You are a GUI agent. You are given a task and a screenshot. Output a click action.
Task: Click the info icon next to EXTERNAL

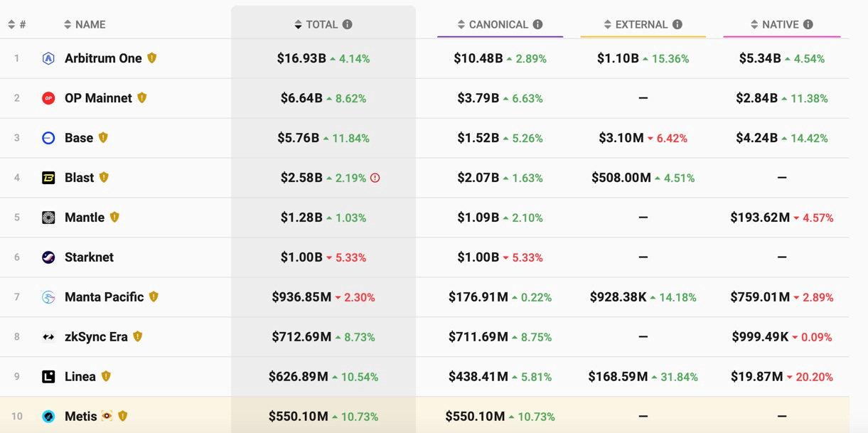[x=677, y=24]
